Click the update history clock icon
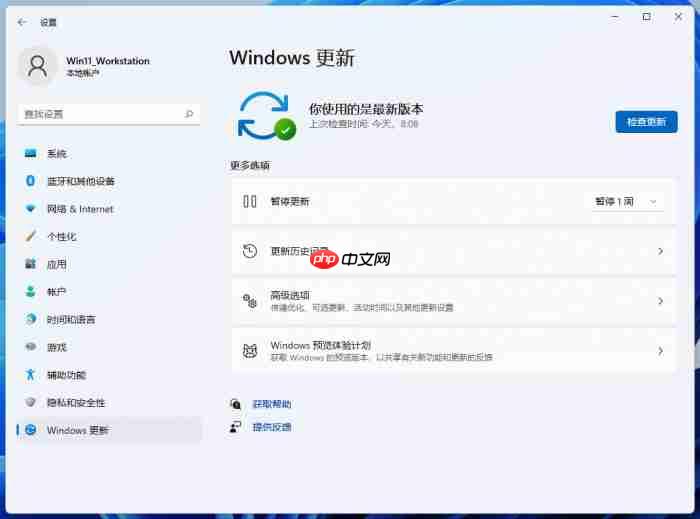 pyautogui.click(x=250, y=251)
